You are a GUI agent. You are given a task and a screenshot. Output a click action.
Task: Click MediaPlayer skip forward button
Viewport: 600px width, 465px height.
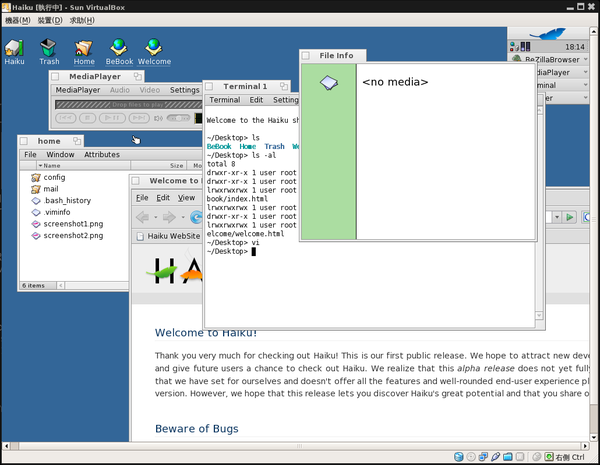(139, 118)
